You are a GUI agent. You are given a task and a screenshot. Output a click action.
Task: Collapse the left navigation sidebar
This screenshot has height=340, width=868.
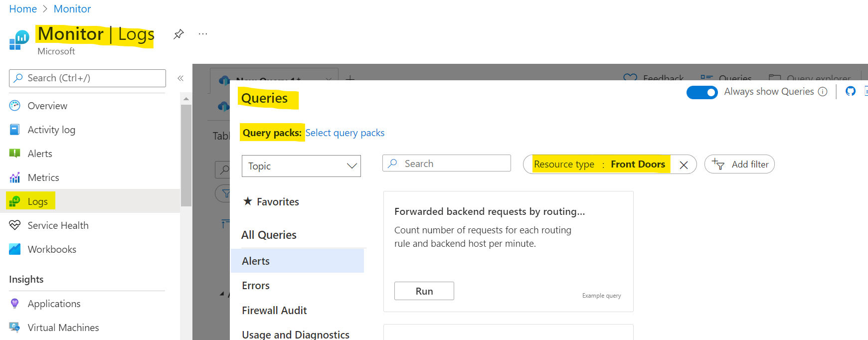(180, 78)
